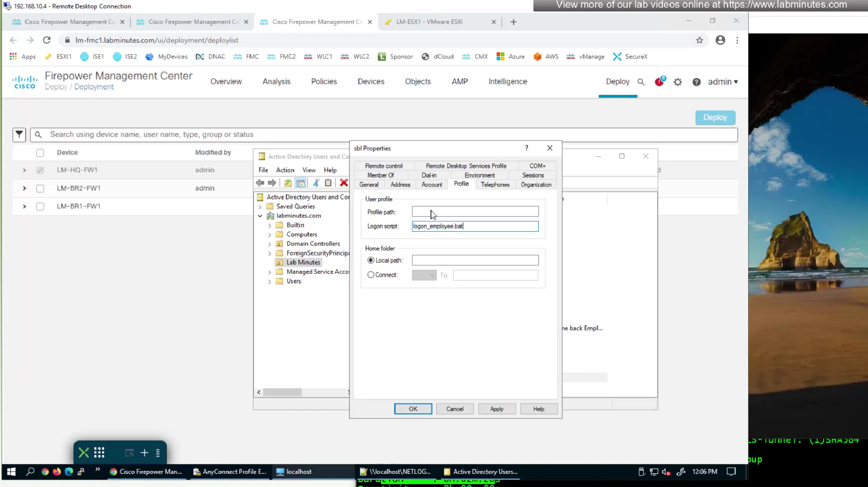The width and height of the screenshot is (868, 487).
Task: Select the Connect radio button
Action: (x=371, y=275)
